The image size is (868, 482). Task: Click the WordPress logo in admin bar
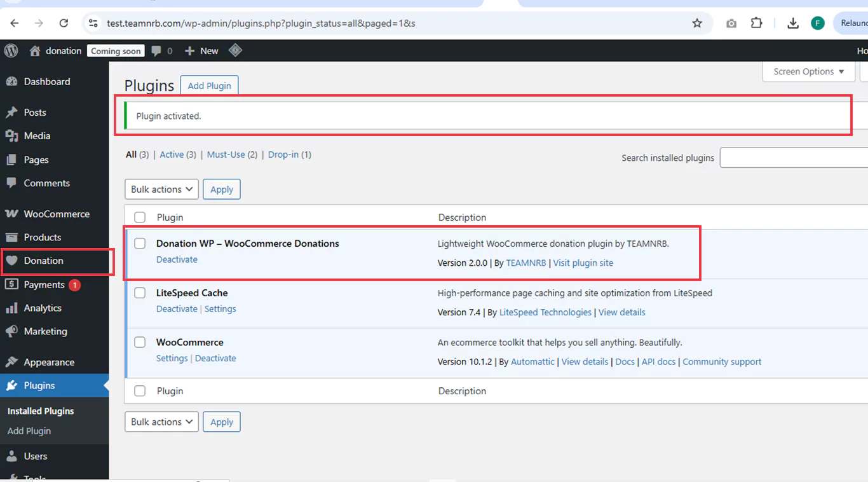[x=11, y=51]
